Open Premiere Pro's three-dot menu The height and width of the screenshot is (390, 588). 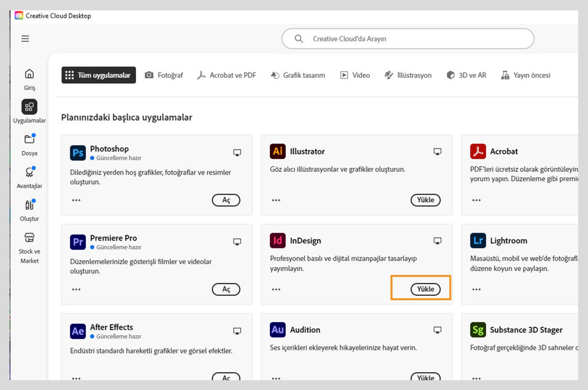[x=76, y=289]
